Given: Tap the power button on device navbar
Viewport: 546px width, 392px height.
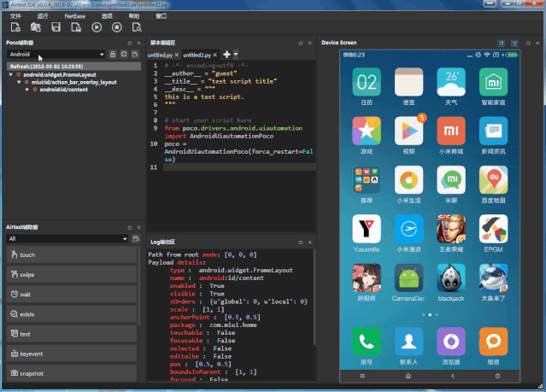Looking at the screenshot, I should click(x=497, y=376).
